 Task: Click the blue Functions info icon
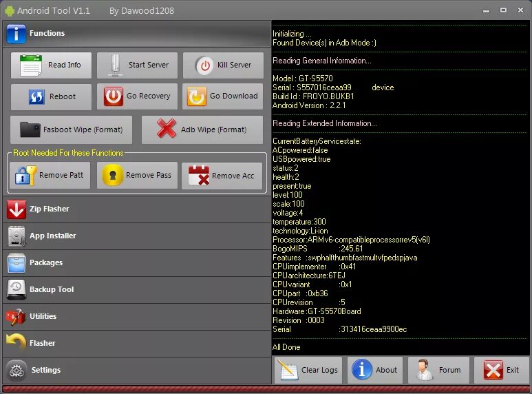click(16, 34)
